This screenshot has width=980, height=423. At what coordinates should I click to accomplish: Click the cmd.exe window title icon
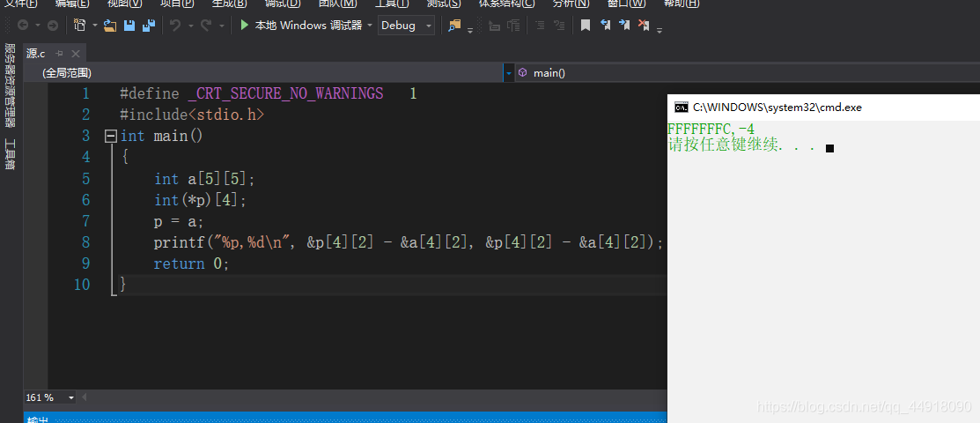pyautogui.click(x=681, y=107)
